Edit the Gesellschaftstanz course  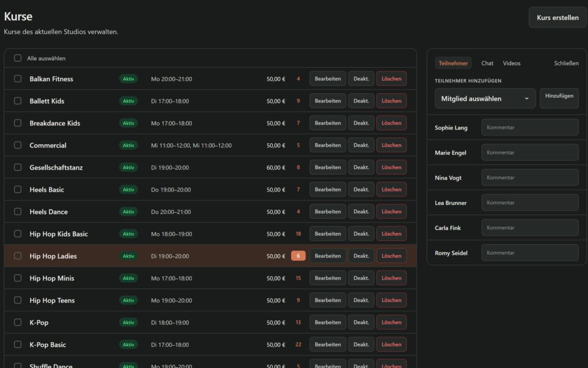click(328, 167)
